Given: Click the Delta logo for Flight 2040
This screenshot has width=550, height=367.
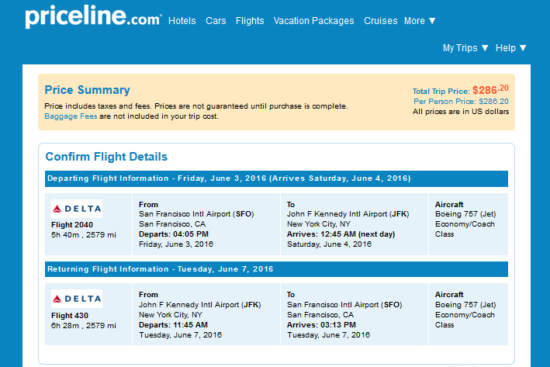Looking at the screenshot, I should 77,209.
